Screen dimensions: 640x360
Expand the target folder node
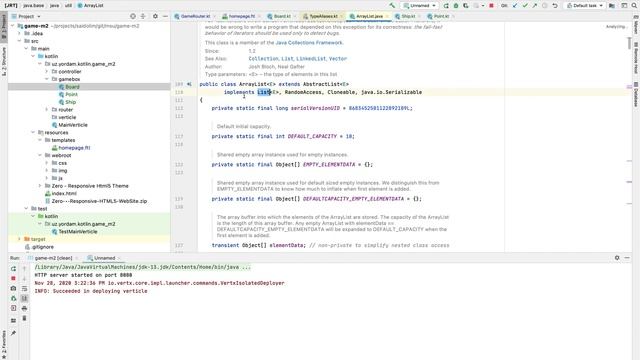click(x=19, y=239)
